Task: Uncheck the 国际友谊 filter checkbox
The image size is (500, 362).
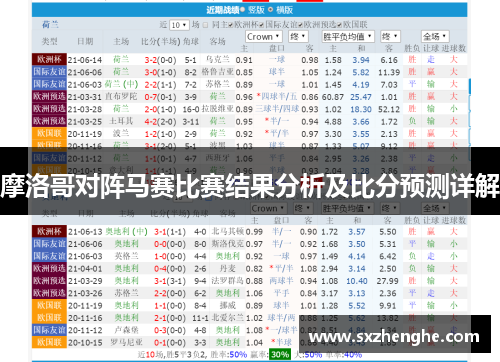Action: [262, 25]
